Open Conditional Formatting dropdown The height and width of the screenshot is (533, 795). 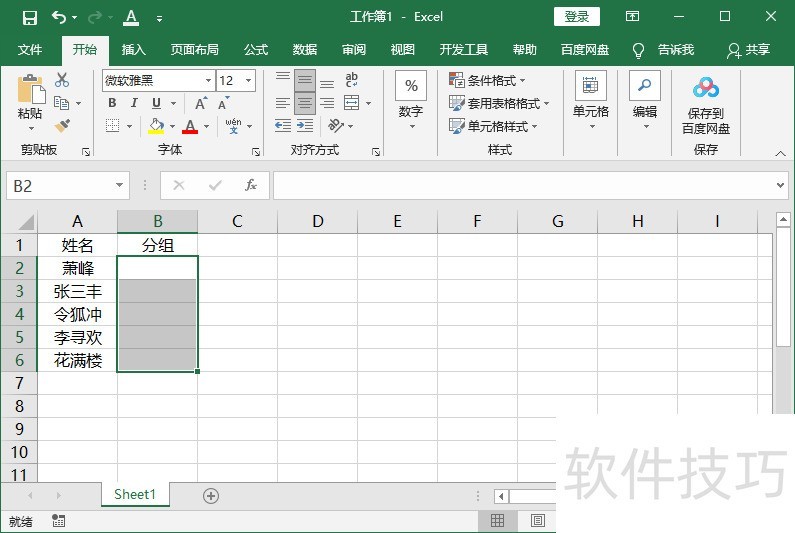point(487,80)
